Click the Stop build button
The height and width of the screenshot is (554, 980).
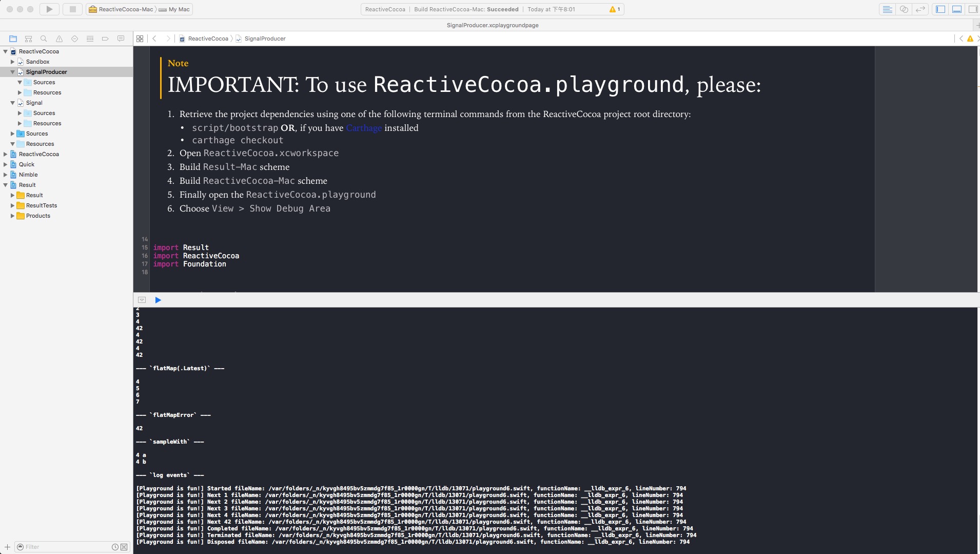pos(73,9)
